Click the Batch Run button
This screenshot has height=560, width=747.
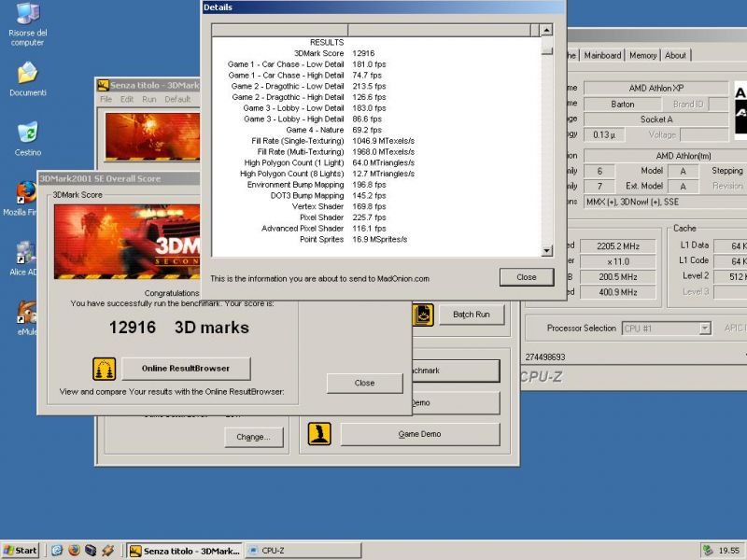[x=472, y=315]
